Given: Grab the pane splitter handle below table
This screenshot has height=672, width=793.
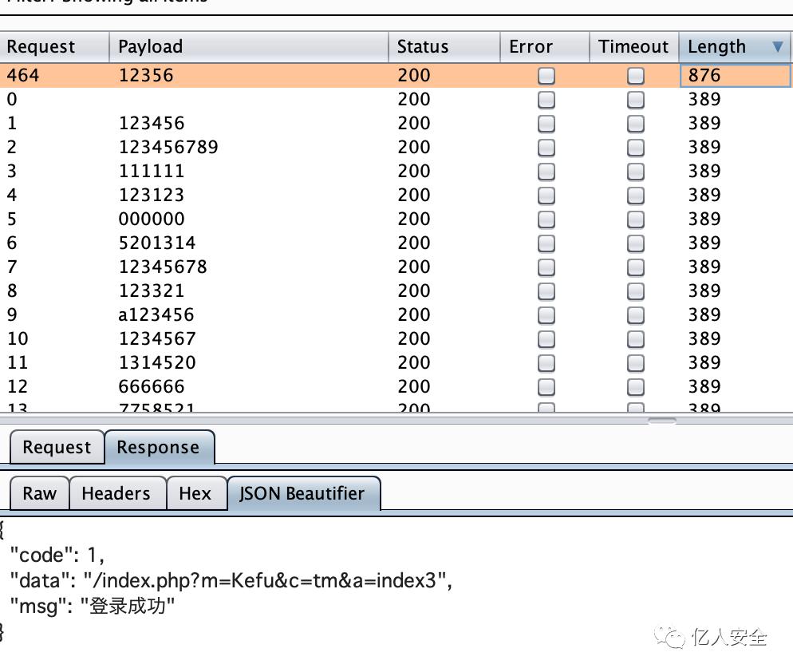Looking at the screenshot, I should (661, 420).
